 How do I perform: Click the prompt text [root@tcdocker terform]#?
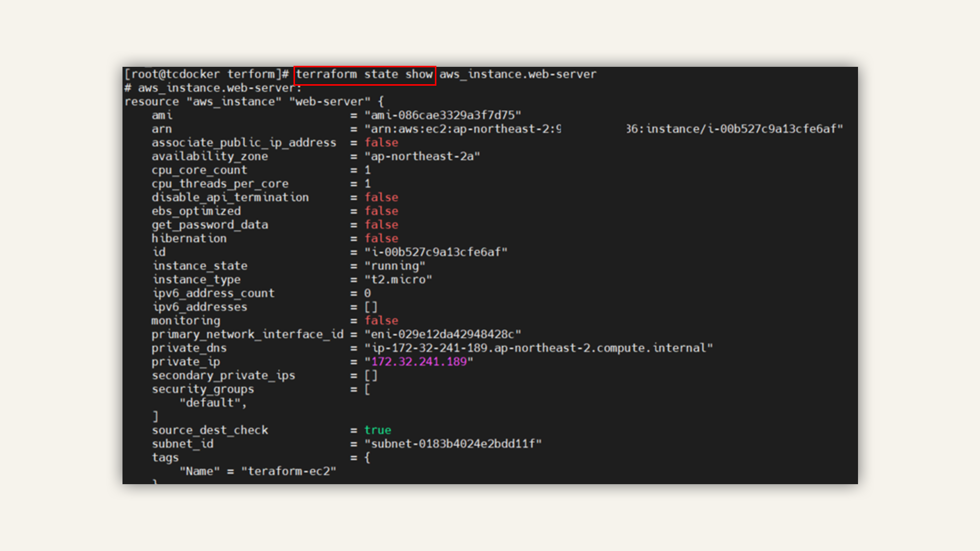click(x=207, y=74)
